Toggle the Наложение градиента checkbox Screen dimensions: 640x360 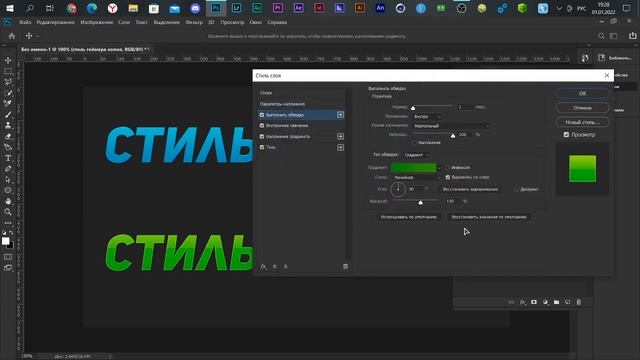(x=262, y=136)
